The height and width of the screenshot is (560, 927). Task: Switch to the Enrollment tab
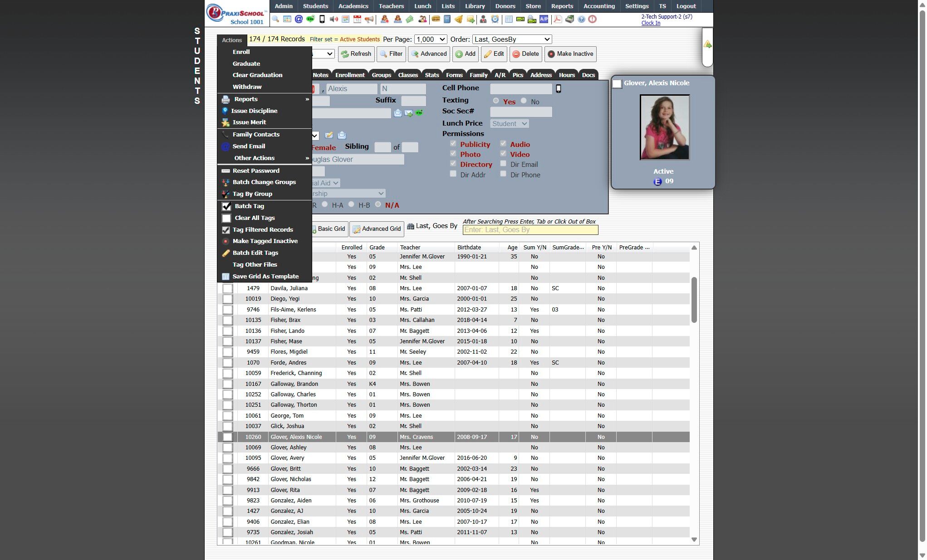(349, 75)
